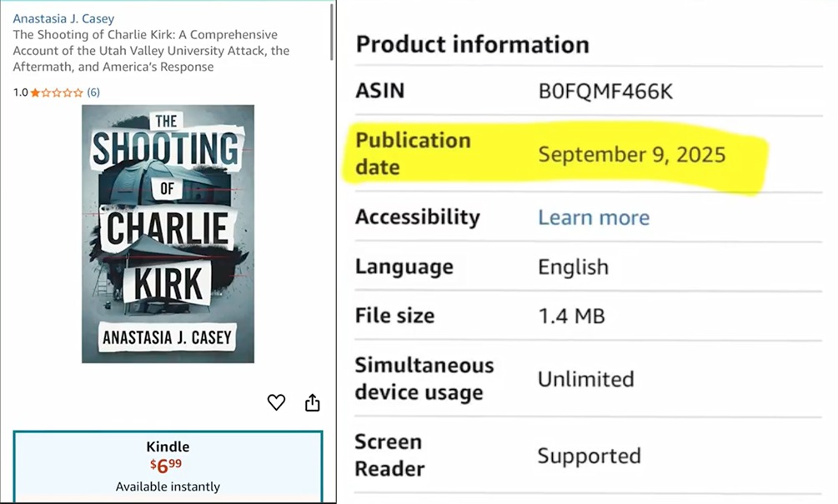The image size is (838, 504).
Task: Open the book cover image
Action: pyautogui.click(x=168, y=233)
